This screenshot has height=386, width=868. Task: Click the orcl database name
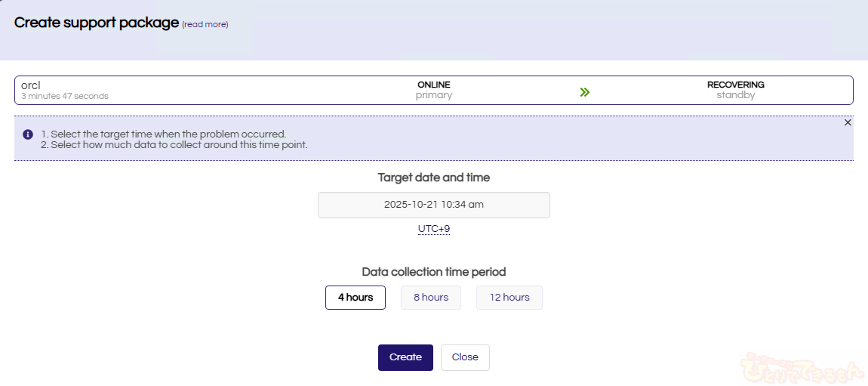(31, 85)
